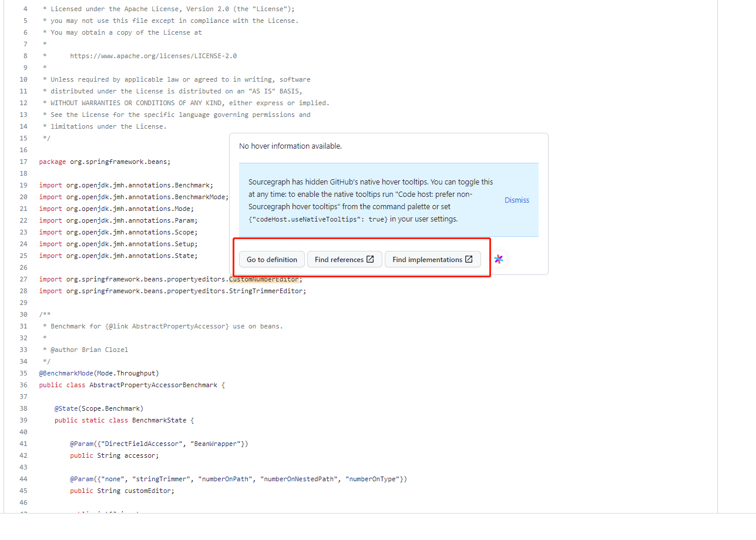Select line number 45
Viewport: 756px width, 540px height.
point(23,491)
